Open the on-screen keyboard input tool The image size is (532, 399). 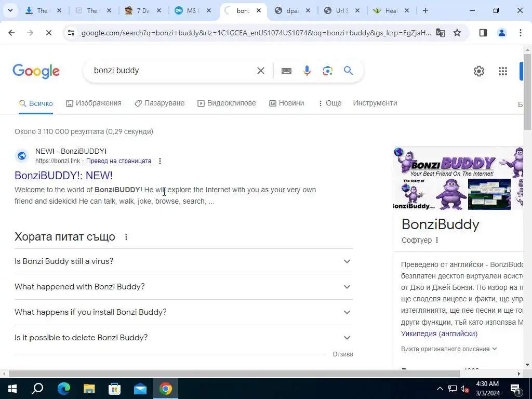[x=286, y=71]
